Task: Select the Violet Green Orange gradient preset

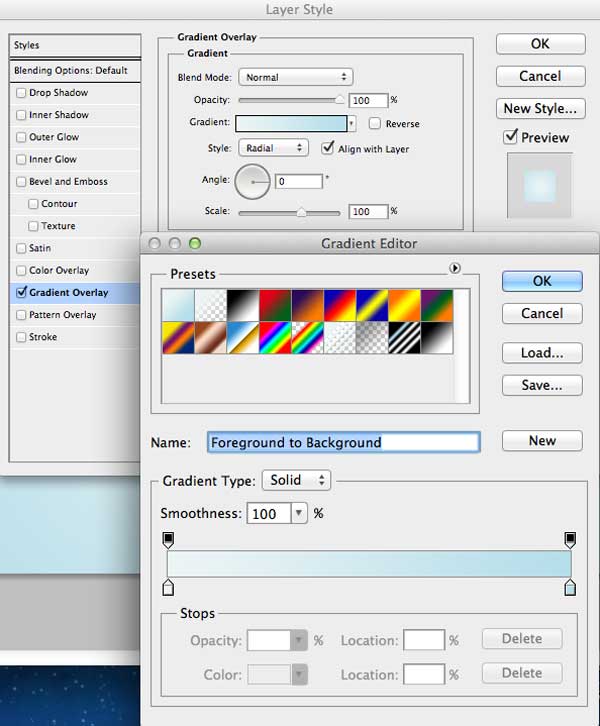Action: click(x=437, y=305)
